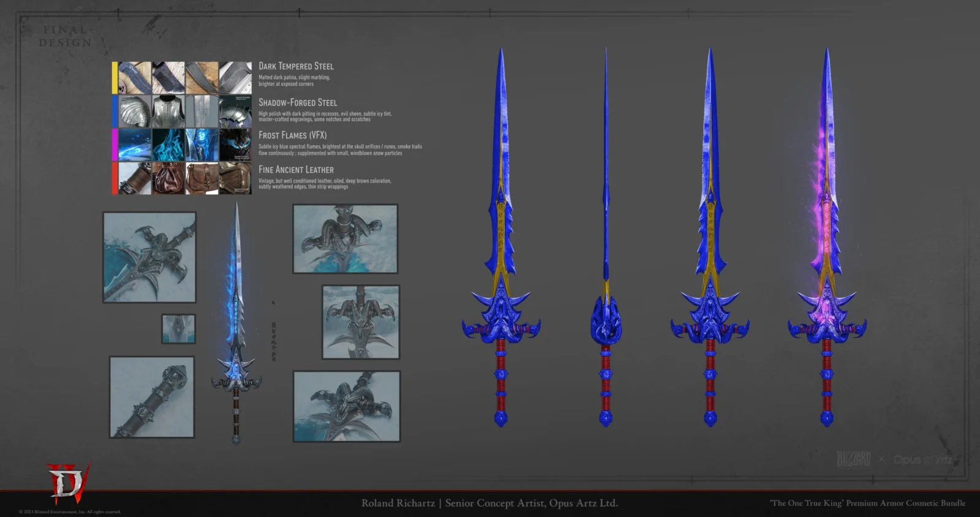Click the rendered sword with blue flames

pos(236,323)
